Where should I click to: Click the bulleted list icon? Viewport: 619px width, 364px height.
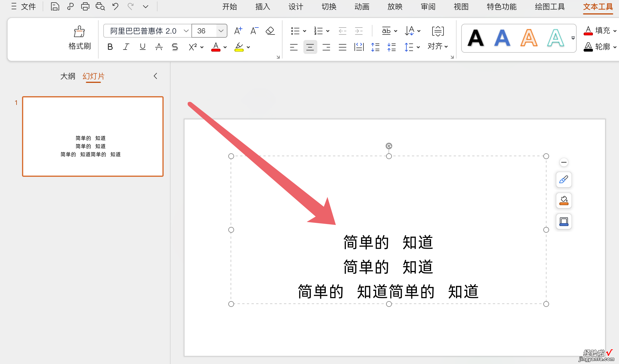[295, 31]
